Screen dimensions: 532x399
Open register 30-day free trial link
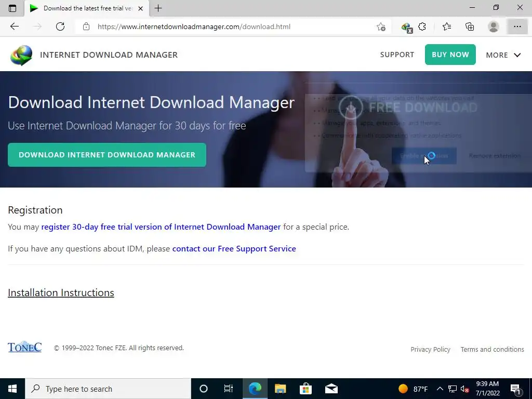tap(161, 227)
